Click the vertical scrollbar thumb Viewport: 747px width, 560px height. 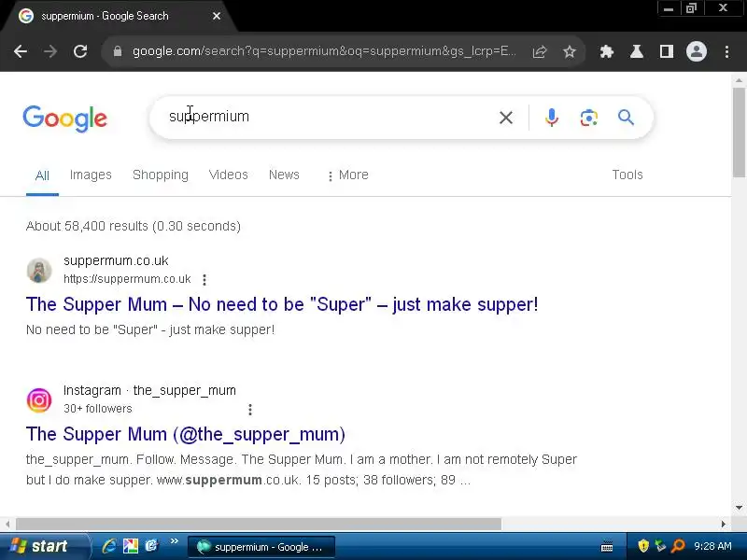pyautogui.click(x=739, y=132)
